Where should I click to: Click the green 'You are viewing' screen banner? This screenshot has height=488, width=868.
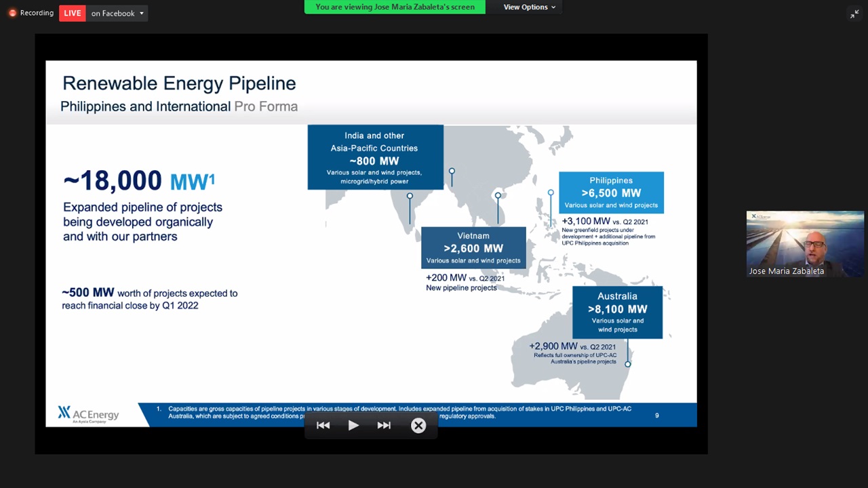395,7
